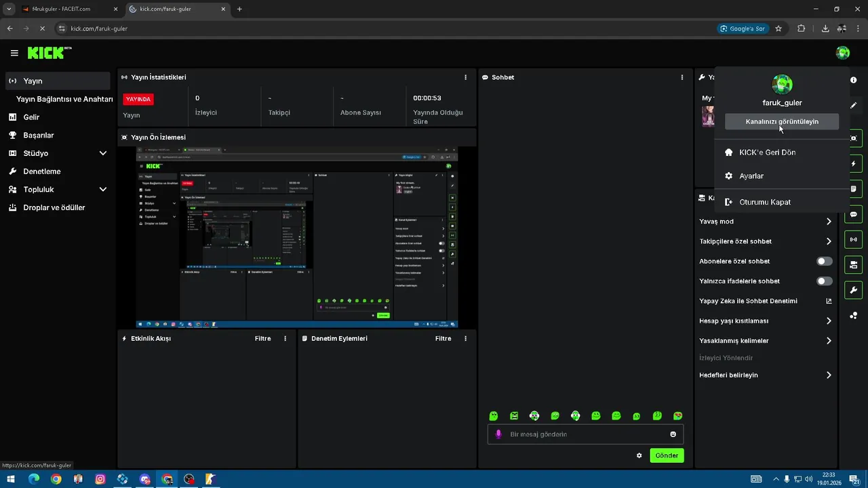The width and height of the screenshot is (868, 488).
Task: Click Kanalınızı görüntüleyin button
Action: coord(782,121)
